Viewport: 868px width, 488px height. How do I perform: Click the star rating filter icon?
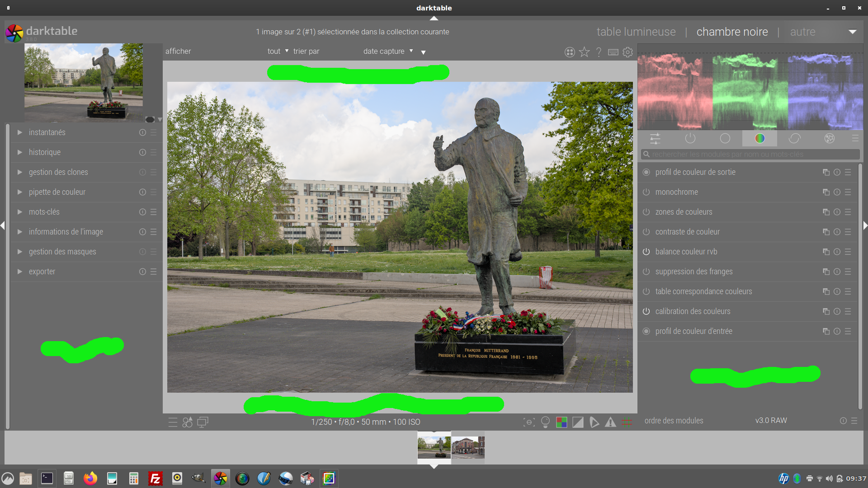pos(584,52)
